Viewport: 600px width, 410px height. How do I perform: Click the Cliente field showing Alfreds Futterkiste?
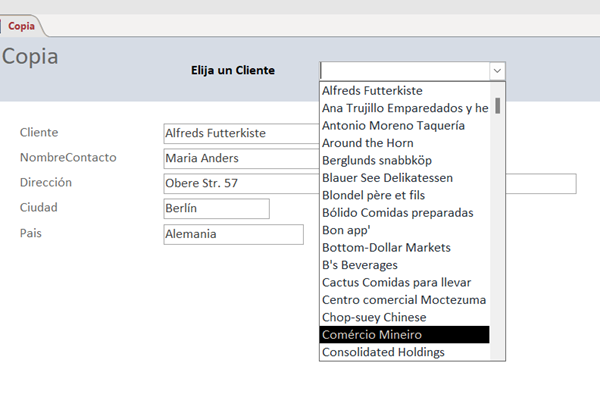click(x=241, y=133)
